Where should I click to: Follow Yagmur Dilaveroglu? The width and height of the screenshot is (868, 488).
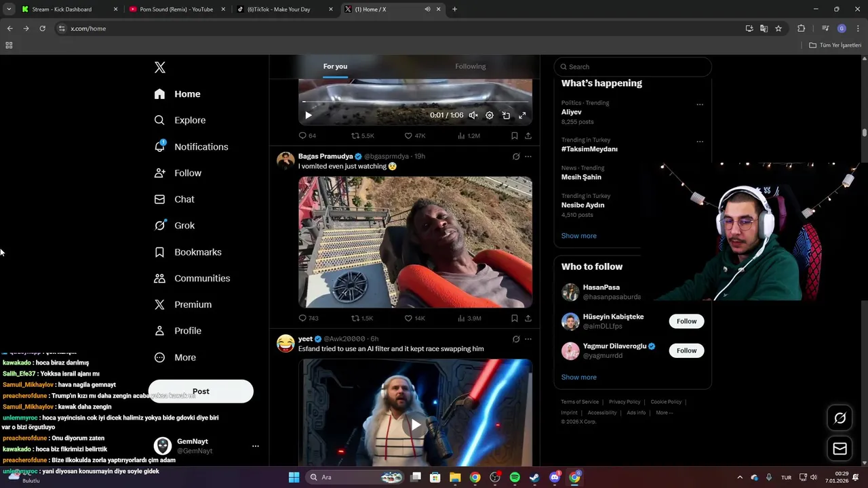pos(686,350)
